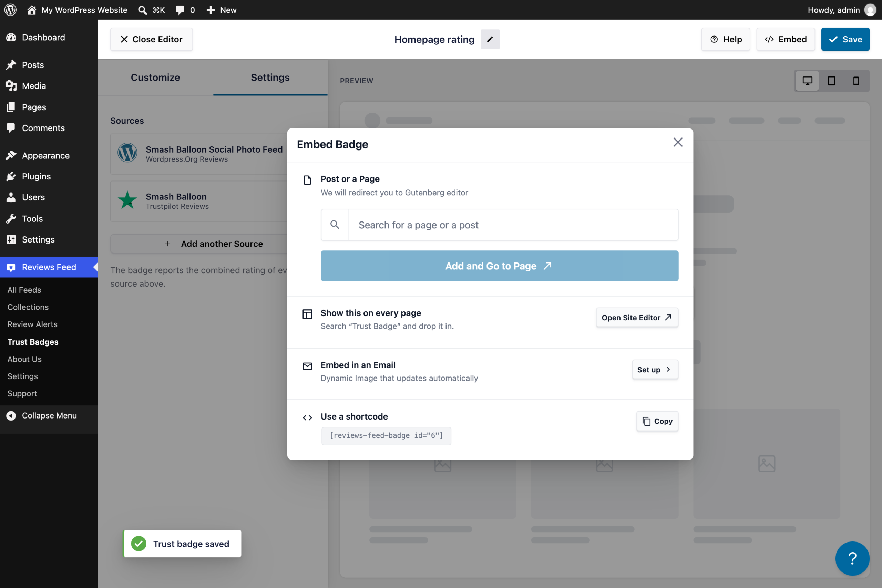Click Add and Go to Page button

[x=500, y=266]
